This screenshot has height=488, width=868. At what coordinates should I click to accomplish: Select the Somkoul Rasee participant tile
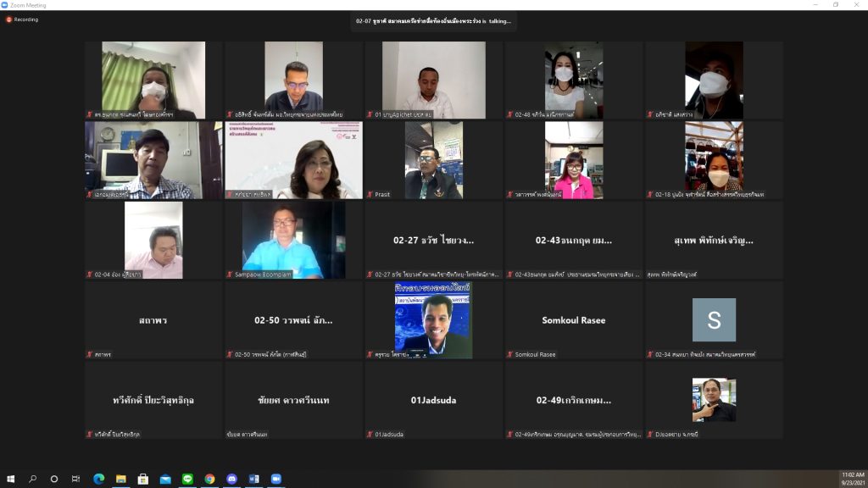click(573, 320)
